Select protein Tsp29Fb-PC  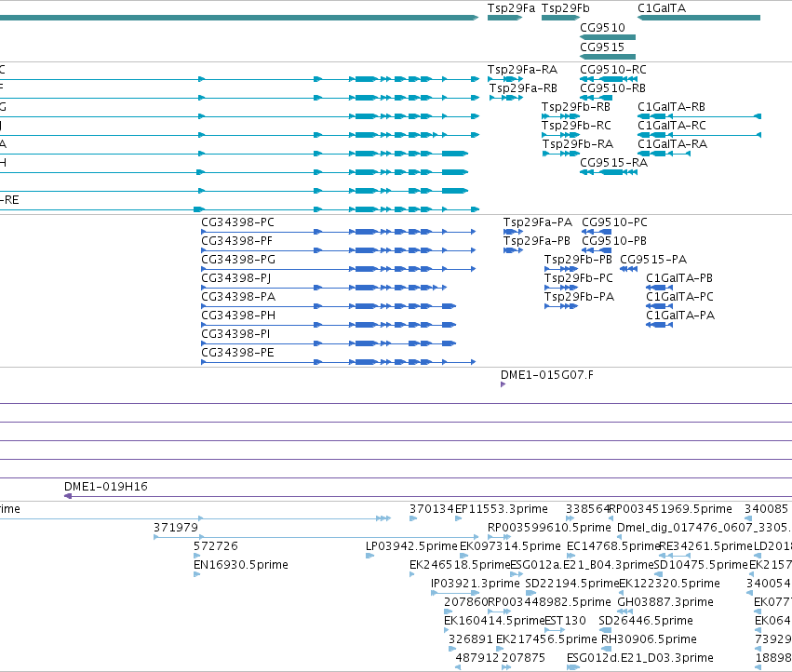click(x=578, y=278)
